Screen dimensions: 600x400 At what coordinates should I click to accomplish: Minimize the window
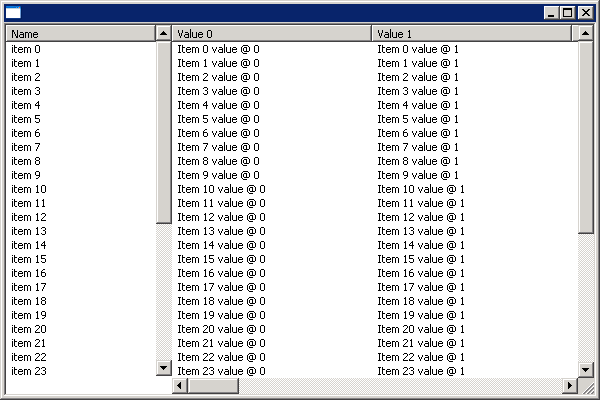point(551,13)
